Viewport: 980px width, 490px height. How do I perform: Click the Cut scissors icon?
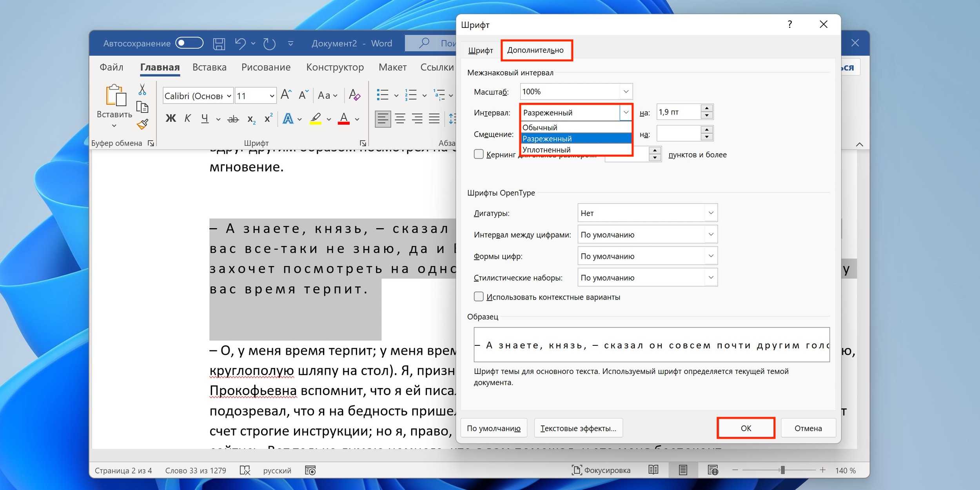click(x=142, y=89)
